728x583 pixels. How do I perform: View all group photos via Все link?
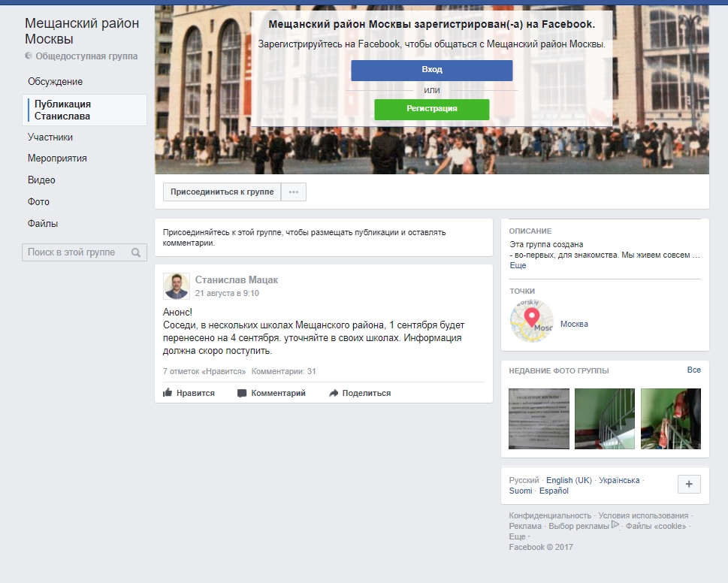tap(693, 370)
